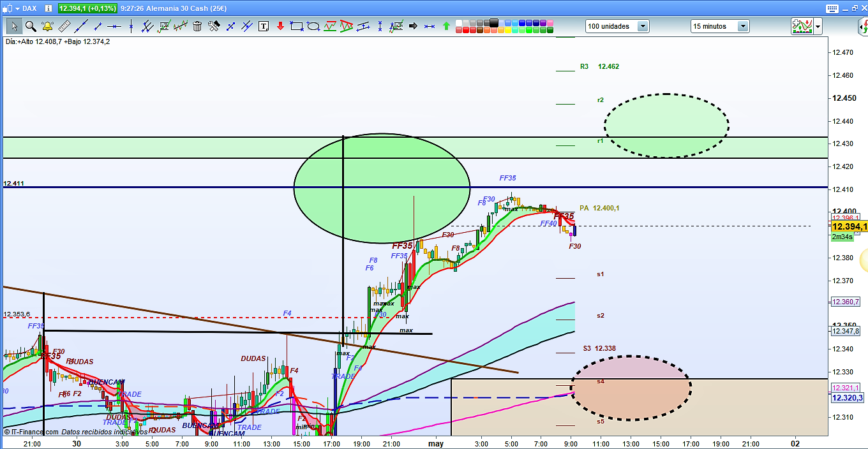868x449 pixels.
Task: Select the arrow cursor tool
Action: coord(14,26)
